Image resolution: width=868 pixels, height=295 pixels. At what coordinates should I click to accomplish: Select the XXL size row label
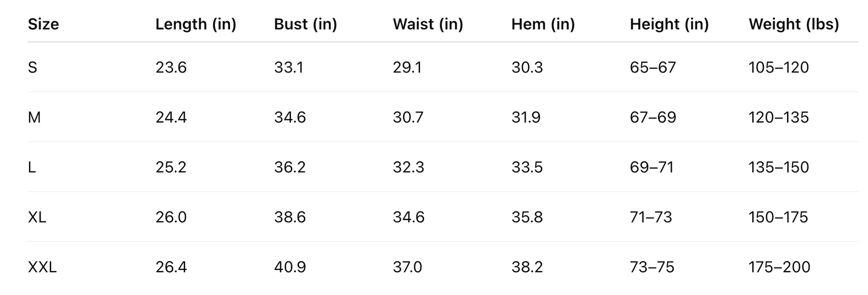click(42, 267)
